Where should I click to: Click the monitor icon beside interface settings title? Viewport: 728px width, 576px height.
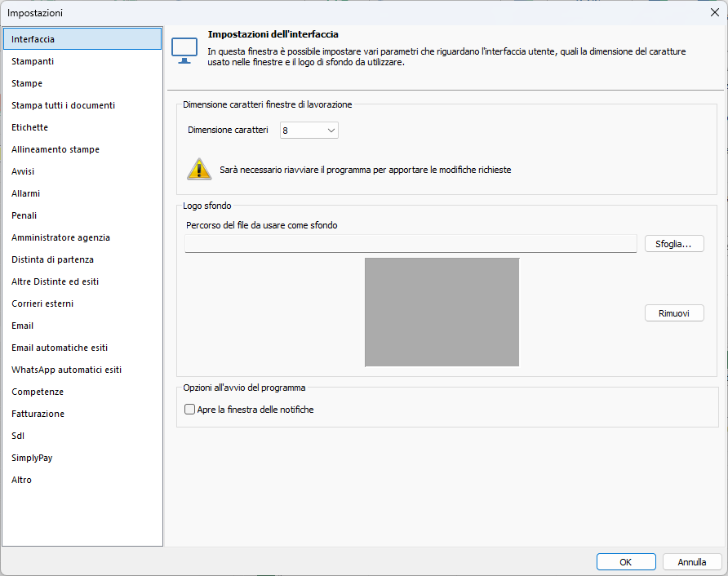[184, 51]
